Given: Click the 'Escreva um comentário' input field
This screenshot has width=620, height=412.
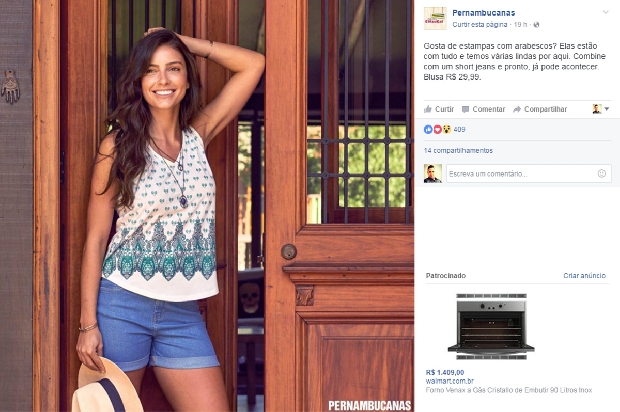Looking at the screenshot, I should pos(529,174).
